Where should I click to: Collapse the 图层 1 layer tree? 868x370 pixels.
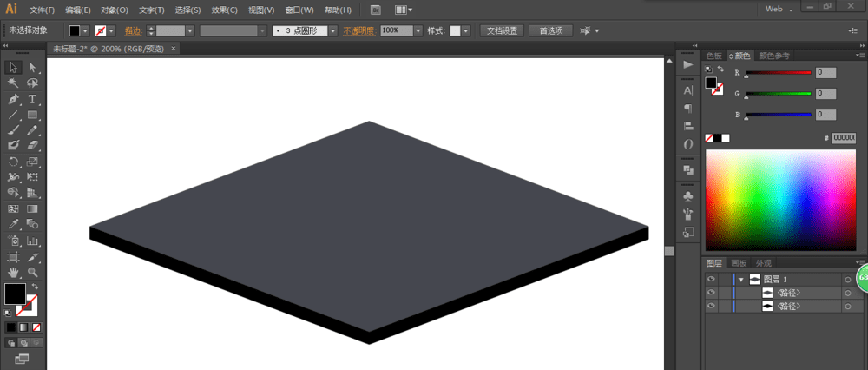tap(740, 280)
